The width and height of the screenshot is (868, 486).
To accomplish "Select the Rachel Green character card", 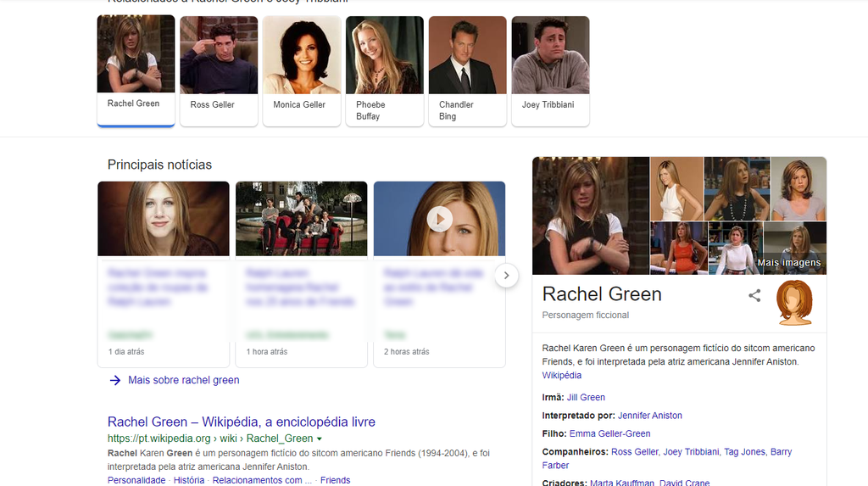I will tap(136, 70).
